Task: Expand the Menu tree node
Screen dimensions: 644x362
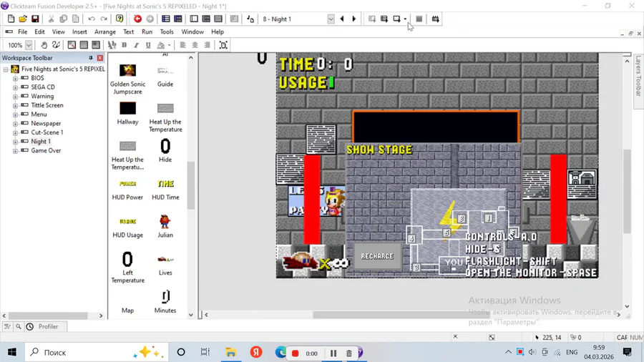Action: pyautogui.click(x=15, y=114)
